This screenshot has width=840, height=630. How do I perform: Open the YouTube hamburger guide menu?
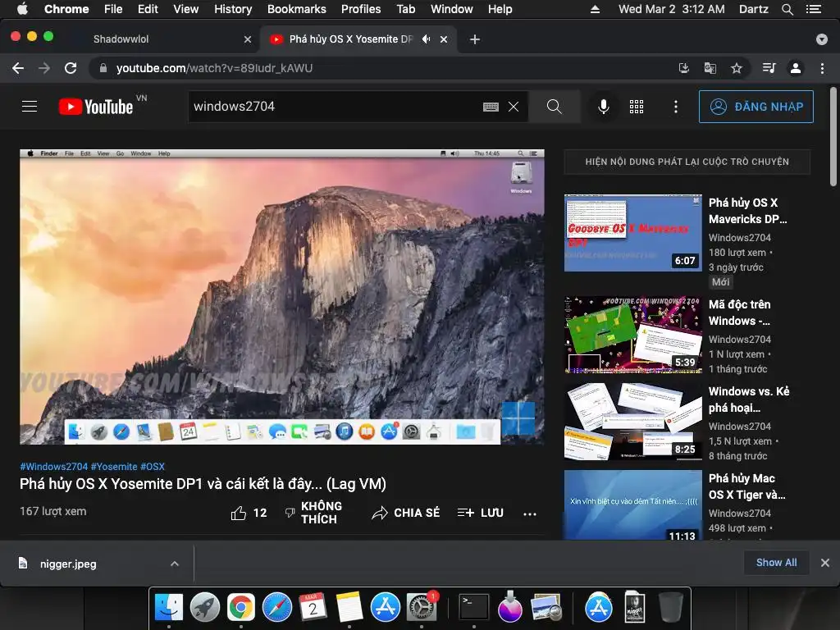coord(30,107)
